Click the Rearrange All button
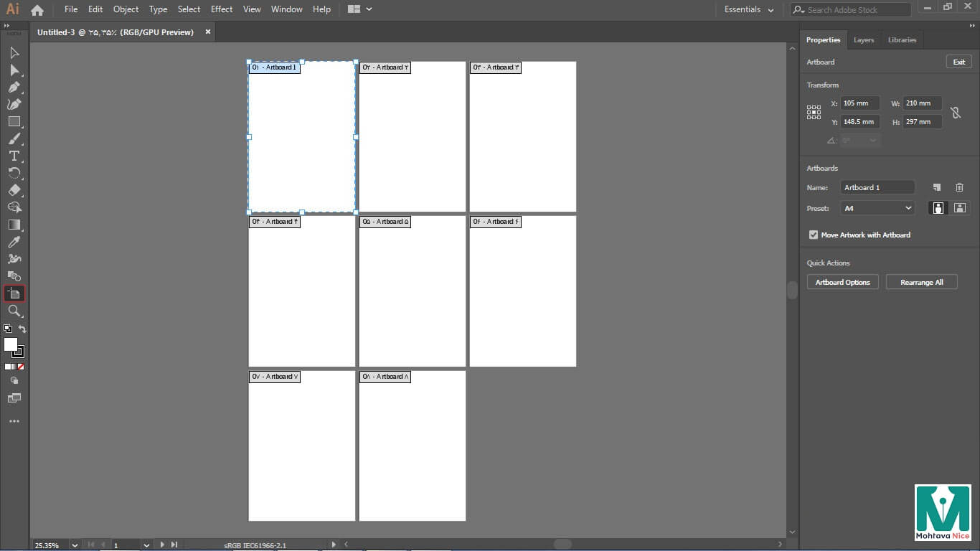 tap(921, 282)
